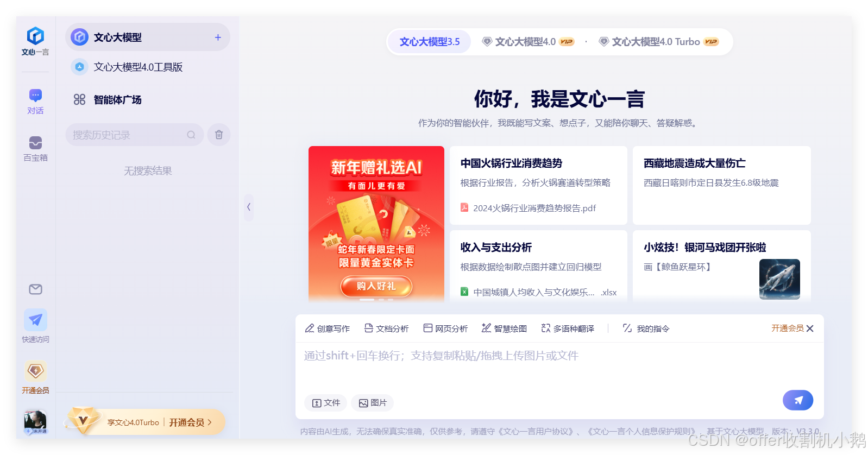
Task: Click the 购入好礼 button on banner
Action: point(376,286)
